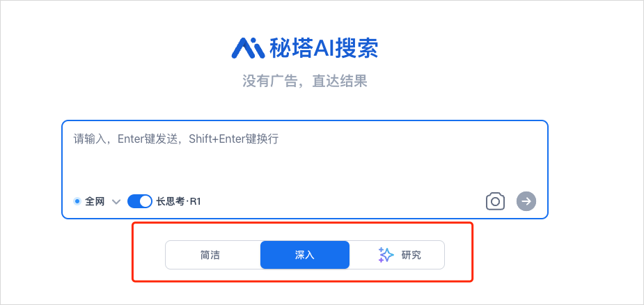Screen dimensions: 644x305
Task: Click the 秘塔AI搜索 title text
Action: [x=323, y=48]
